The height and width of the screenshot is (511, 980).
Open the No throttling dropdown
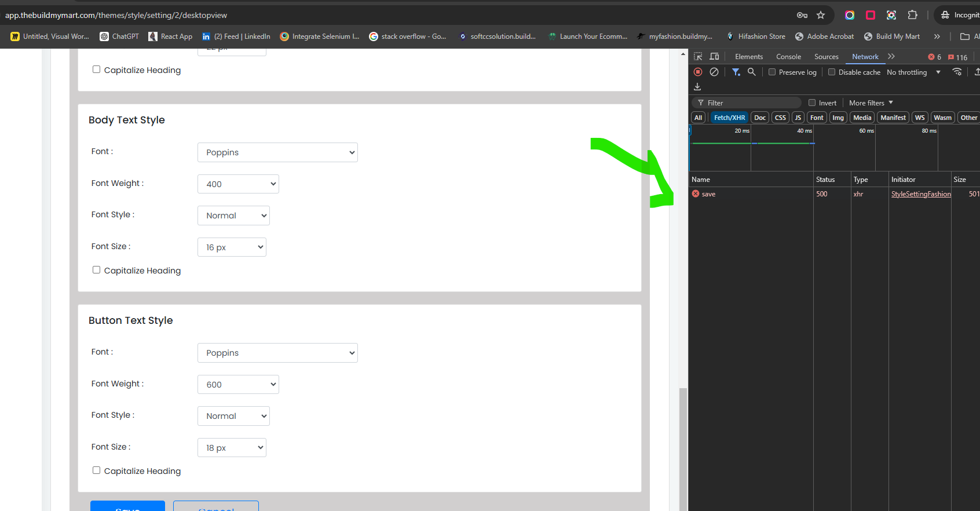point(913,72)
